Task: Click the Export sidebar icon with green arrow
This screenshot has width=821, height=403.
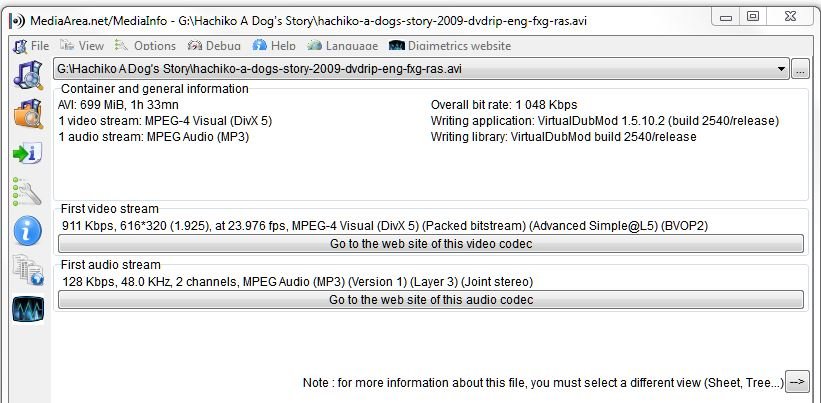Action: (x=26, y=153)
